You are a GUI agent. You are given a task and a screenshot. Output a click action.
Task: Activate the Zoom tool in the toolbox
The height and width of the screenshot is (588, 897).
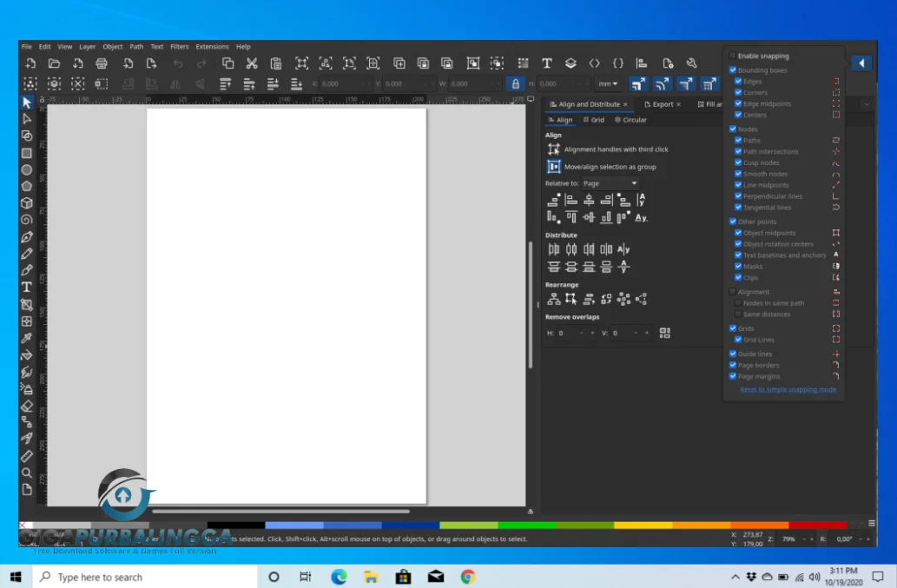[26, 473]
